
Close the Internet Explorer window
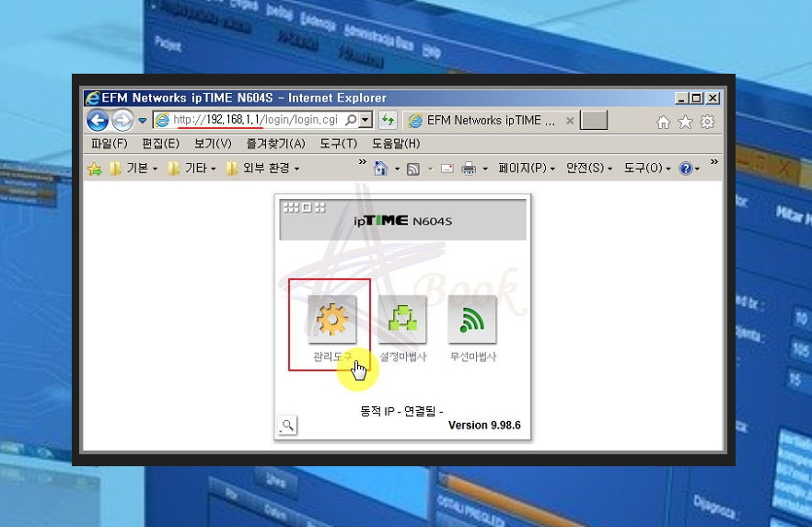point(713,98)
